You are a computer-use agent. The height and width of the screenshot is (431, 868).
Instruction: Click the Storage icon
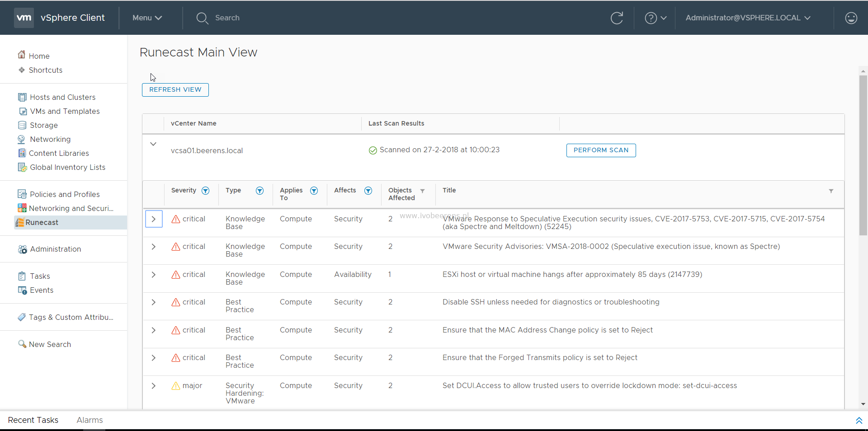[x=22, y=125]
